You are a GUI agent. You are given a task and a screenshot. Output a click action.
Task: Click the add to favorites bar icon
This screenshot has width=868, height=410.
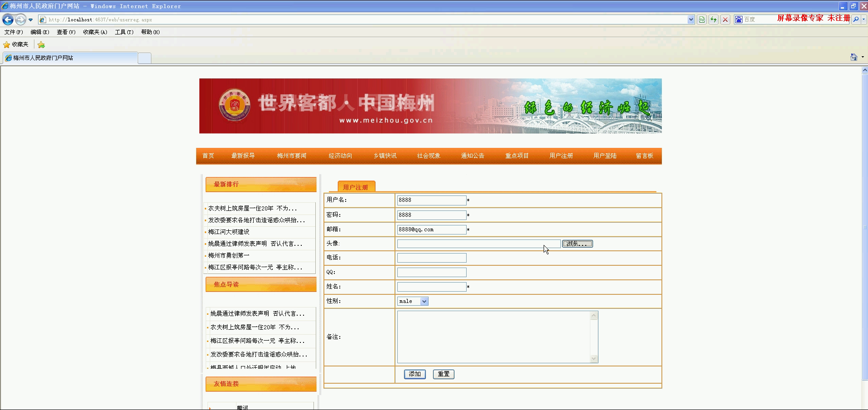pos(41,44)
